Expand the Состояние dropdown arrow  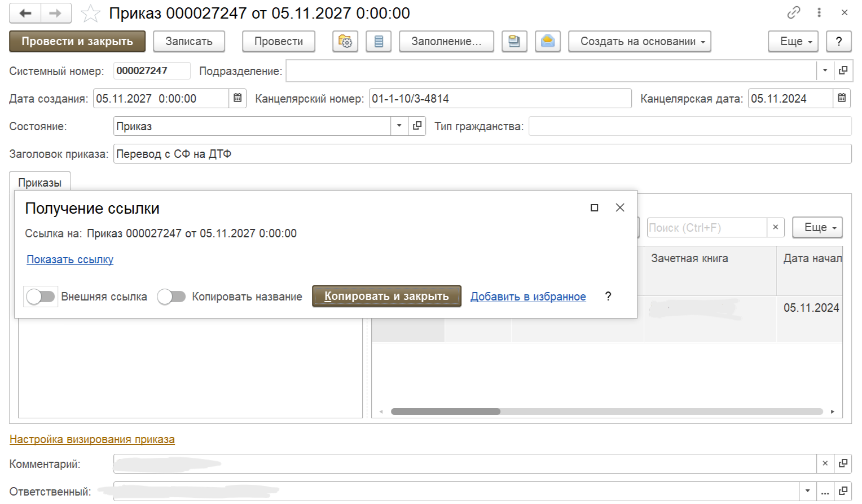click(x=399, y=126)
